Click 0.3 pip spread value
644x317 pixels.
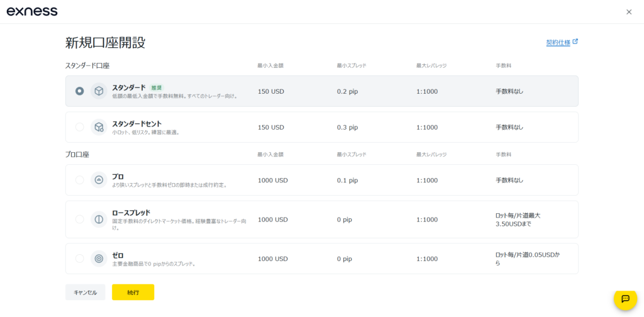coord(347,127)
